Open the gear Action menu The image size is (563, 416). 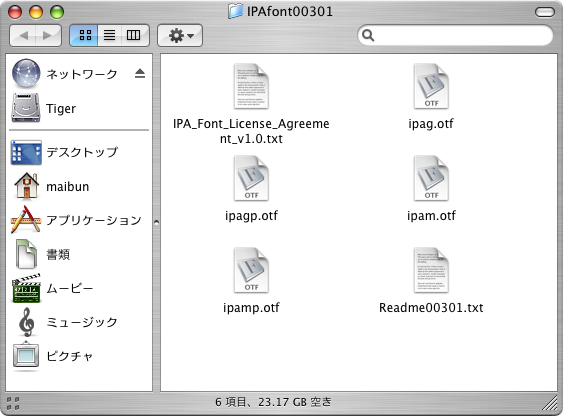click(180, 35)
